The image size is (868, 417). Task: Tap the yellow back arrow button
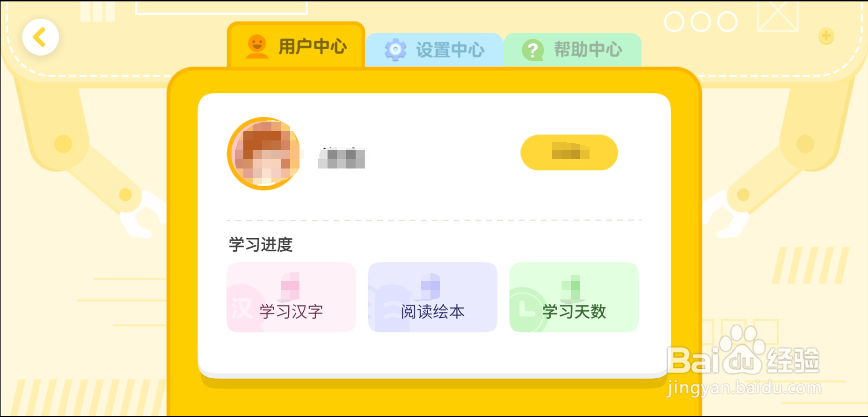point(40,37)
